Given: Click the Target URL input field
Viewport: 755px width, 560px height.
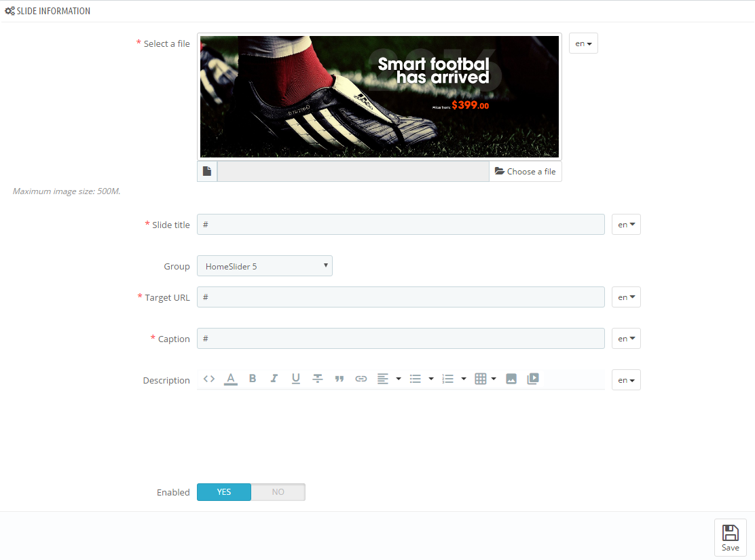Looking at the screenshot, I should pyautogui.click(x=401, y=297).
